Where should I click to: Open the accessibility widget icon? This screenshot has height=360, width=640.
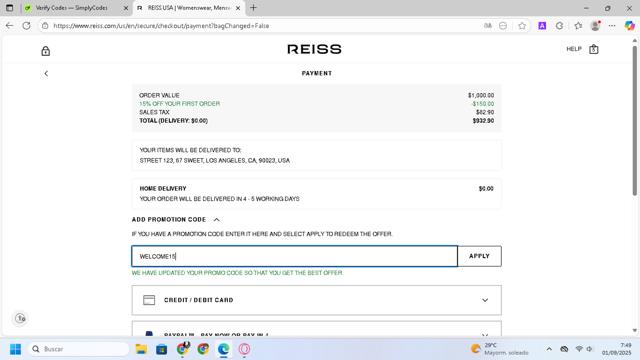20,318
